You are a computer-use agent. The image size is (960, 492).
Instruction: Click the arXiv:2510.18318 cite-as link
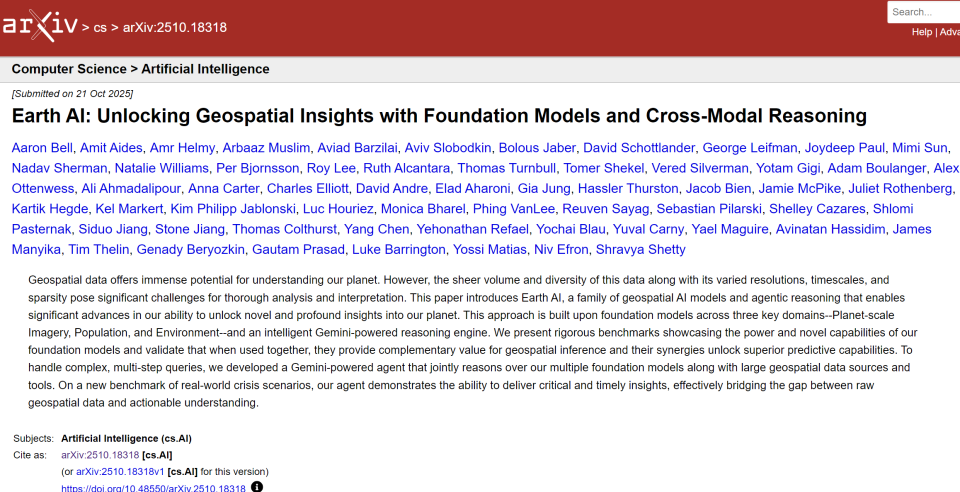pos(100,455)
